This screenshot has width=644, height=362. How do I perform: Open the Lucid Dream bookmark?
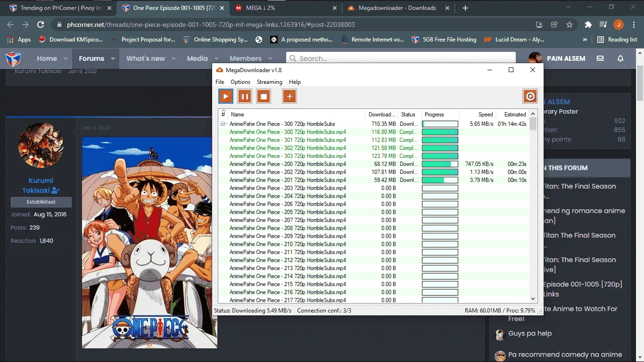click(514, 40)
